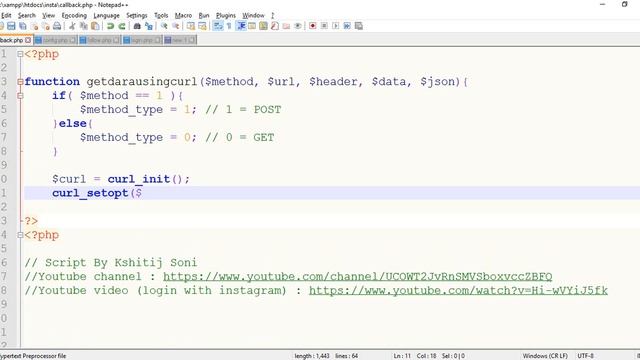Open the Plugins menu
This screenshot has height=360, width=640.
tap(226, 16)
